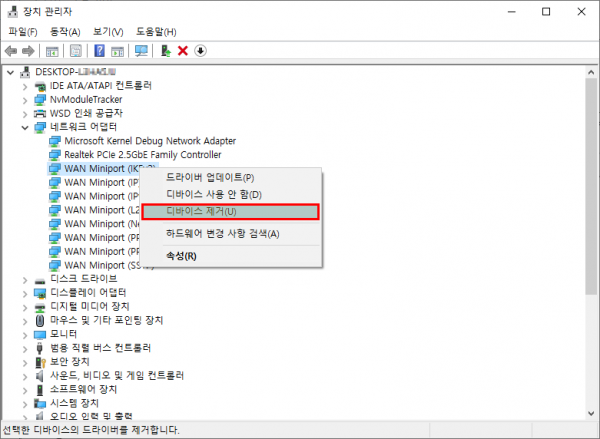Image resolution: width=600 pixels, height=439 pixels.
Task: Click the Back arrow toolbar icon
Action: pos(11,51)
